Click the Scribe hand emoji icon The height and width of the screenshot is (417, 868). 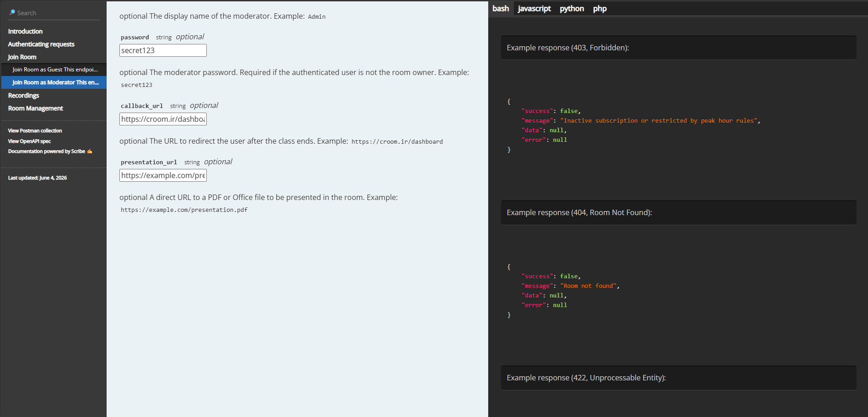click(x=90, y=152)
